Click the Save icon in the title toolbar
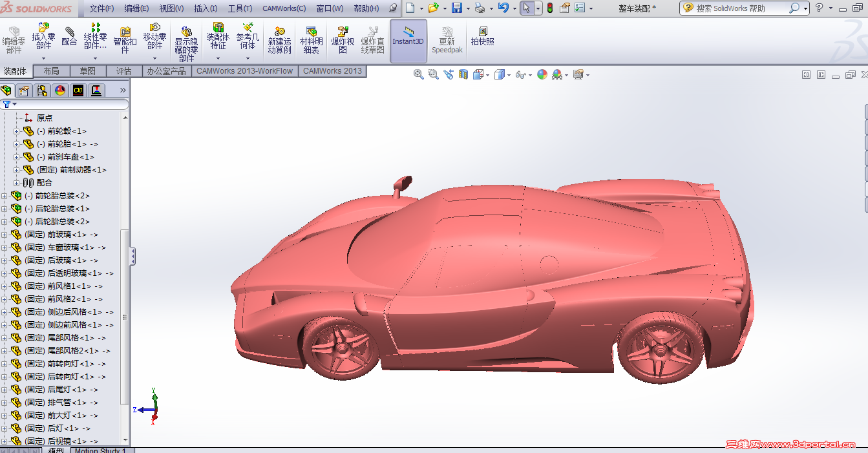 point(457,8)
